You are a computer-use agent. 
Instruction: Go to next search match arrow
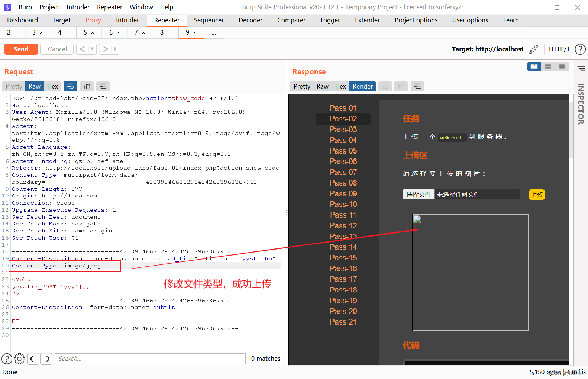pyautogui.click(x=46, y=359)
